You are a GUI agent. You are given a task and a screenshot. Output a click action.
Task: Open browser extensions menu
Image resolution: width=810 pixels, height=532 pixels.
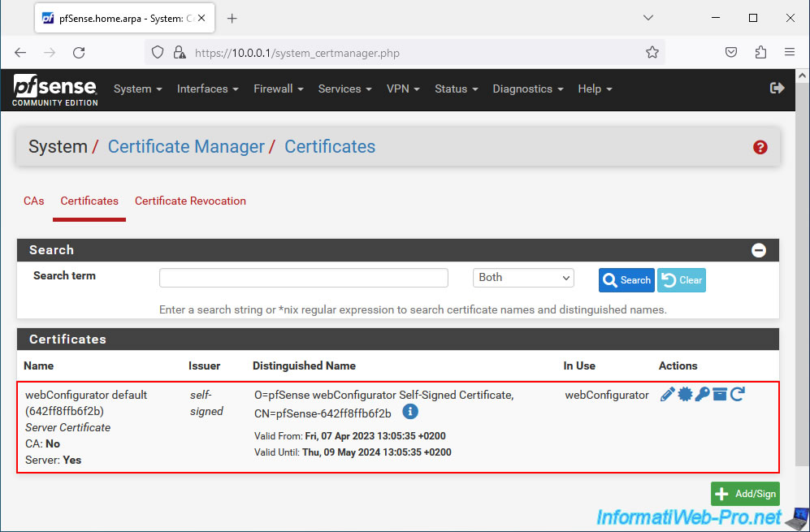[760, 52]
